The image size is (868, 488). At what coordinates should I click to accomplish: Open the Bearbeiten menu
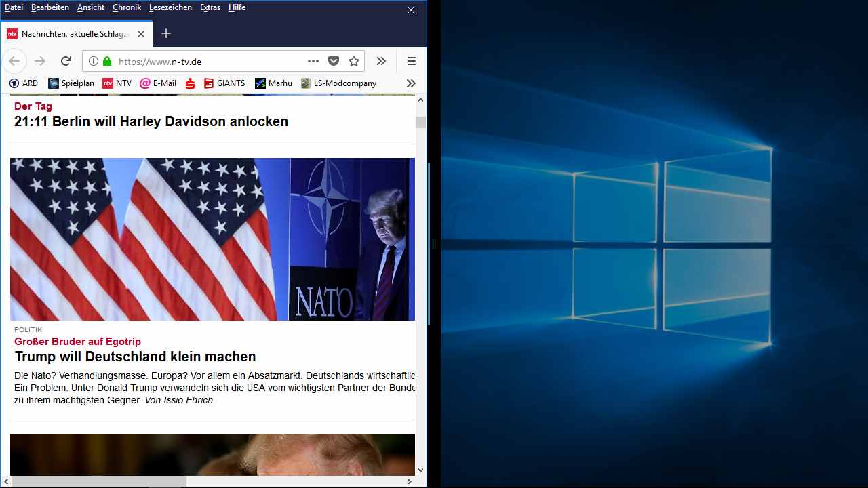pos(50,7)
